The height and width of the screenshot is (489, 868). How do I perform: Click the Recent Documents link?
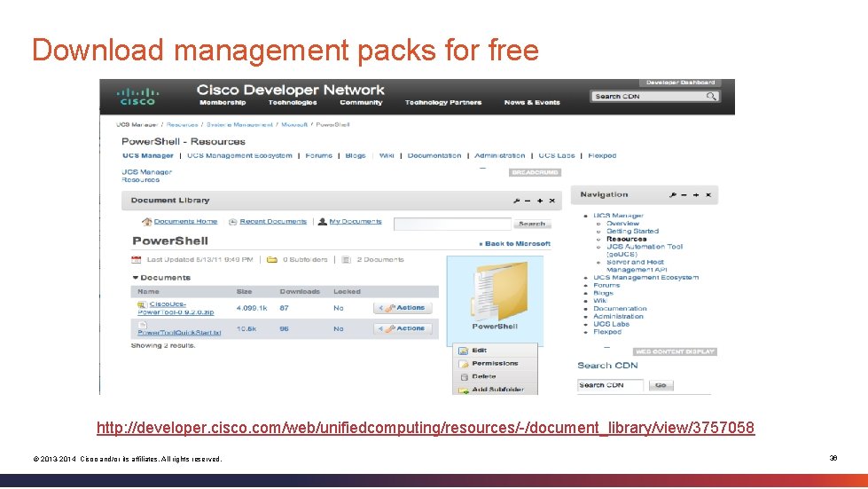[273, 222]
